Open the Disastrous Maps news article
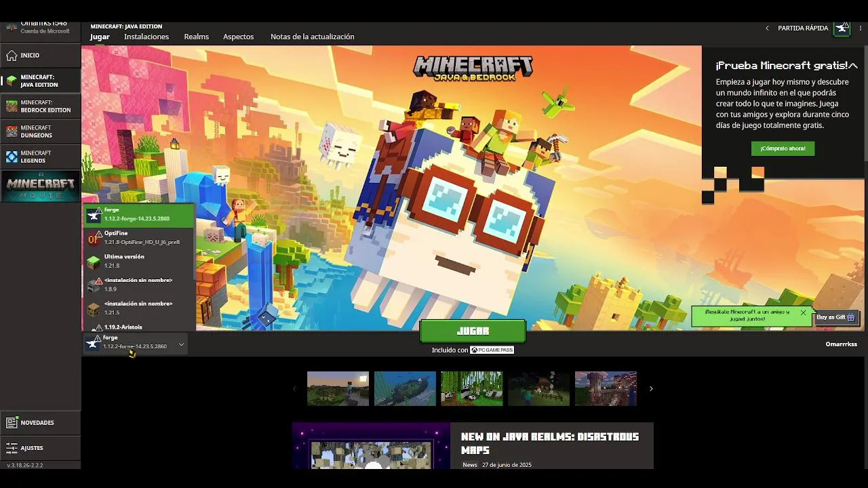 click(x=473, y=446)
